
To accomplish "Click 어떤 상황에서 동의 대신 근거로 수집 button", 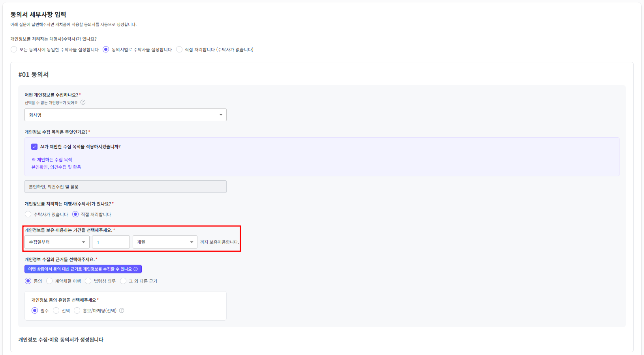I will [83, 269].
